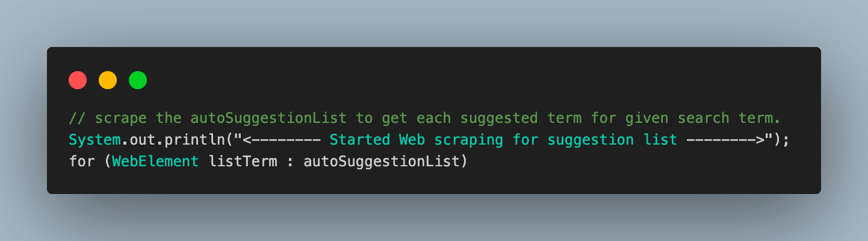Click "search" in the comment line
Viewport: 868px width, 241px height.
tap(705, 118)
